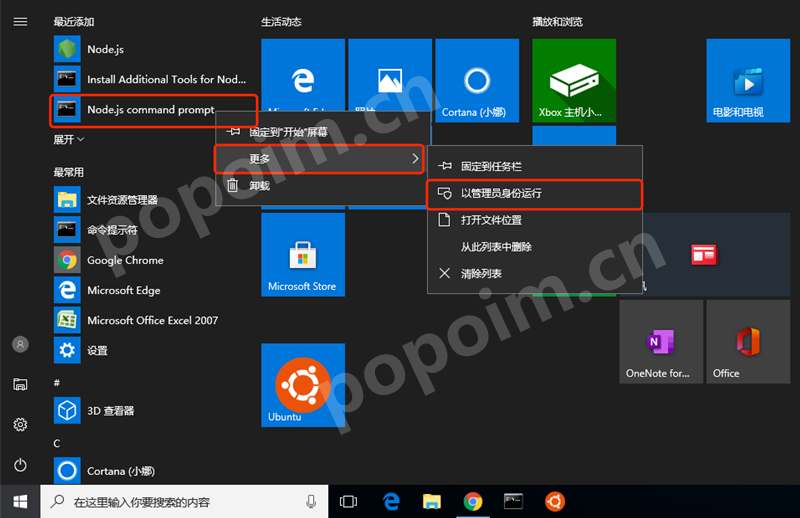Open Edge from the taskbar
Image resolution: width=800 pixels, height=518 pixels.
391,502
